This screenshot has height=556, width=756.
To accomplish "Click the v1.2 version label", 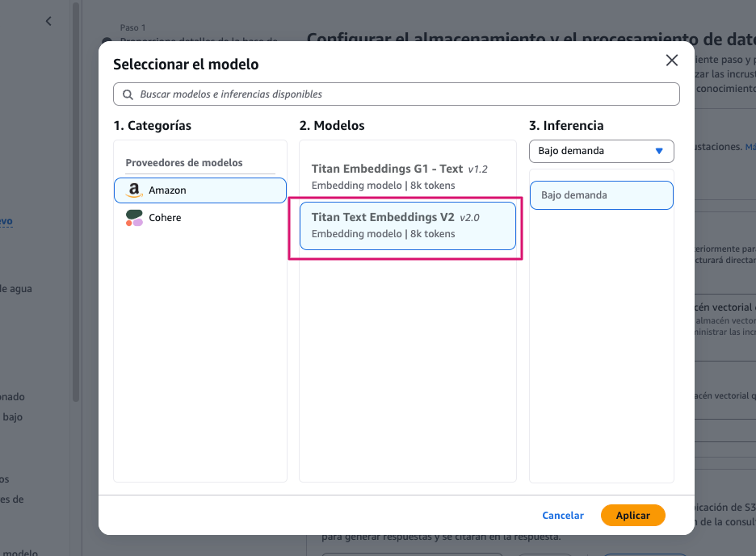I will pos(478,169).
